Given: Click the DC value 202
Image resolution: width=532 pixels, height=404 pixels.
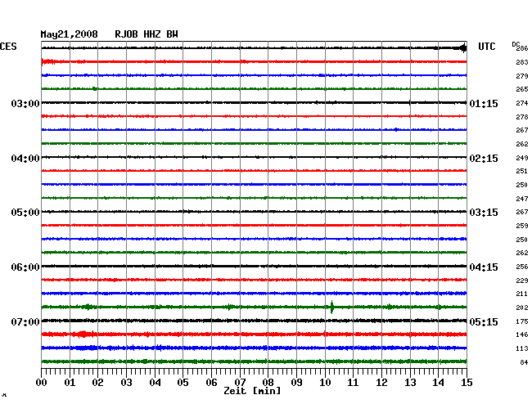Looking at the screenshot, I should 522,307.
